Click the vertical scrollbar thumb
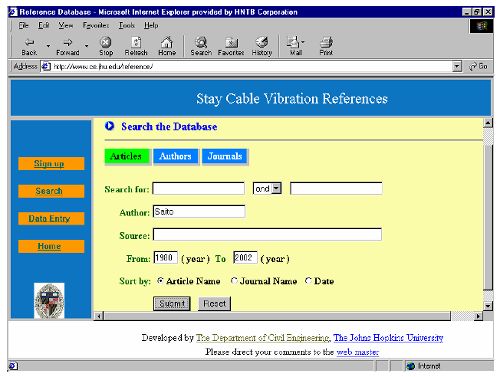500x377 pixels. point(488,217)
